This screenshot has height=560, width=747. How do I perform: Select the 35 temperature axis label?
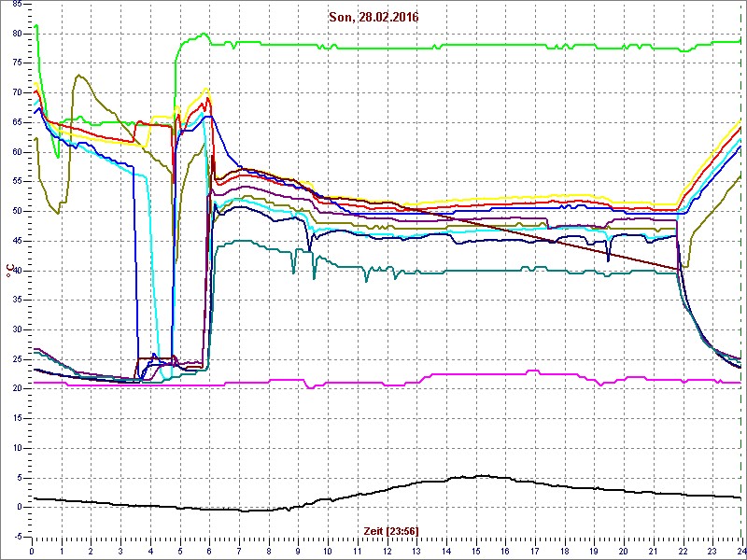pyautogui.click(x=17, y=301)
